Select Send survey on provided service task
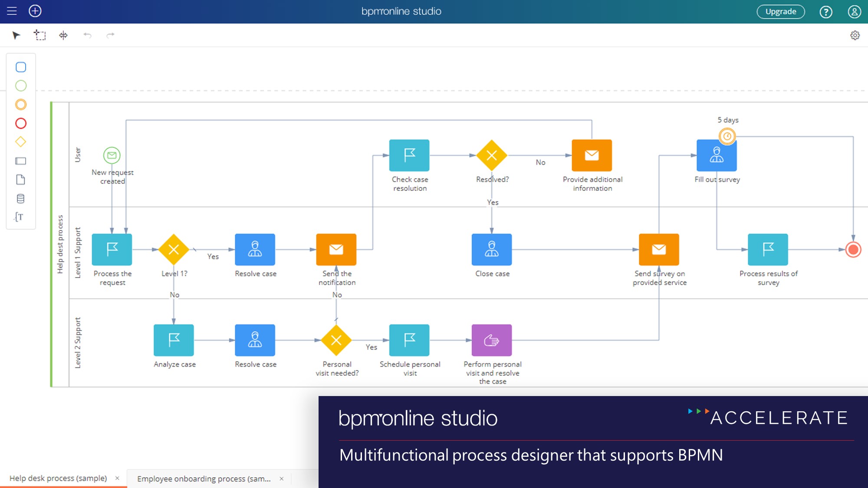The image size is (868, 488). pos(659,249)
